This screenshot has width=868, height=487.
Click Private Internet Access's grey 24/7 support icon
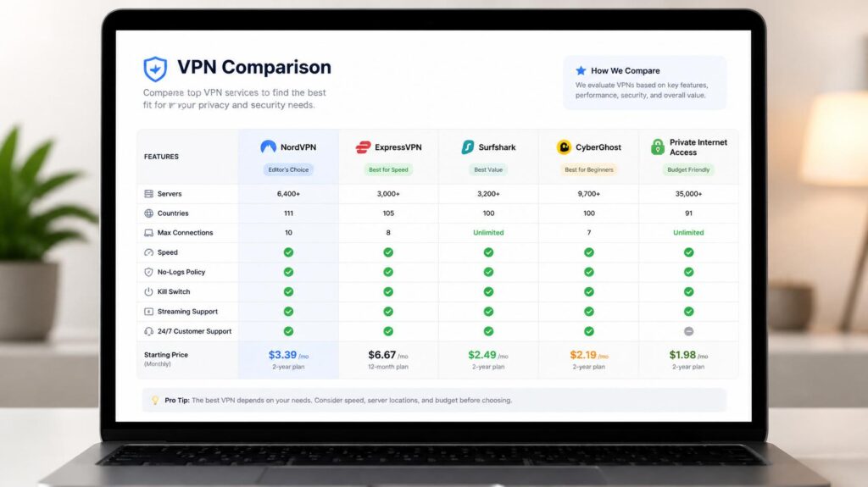[x=688, y=331]
